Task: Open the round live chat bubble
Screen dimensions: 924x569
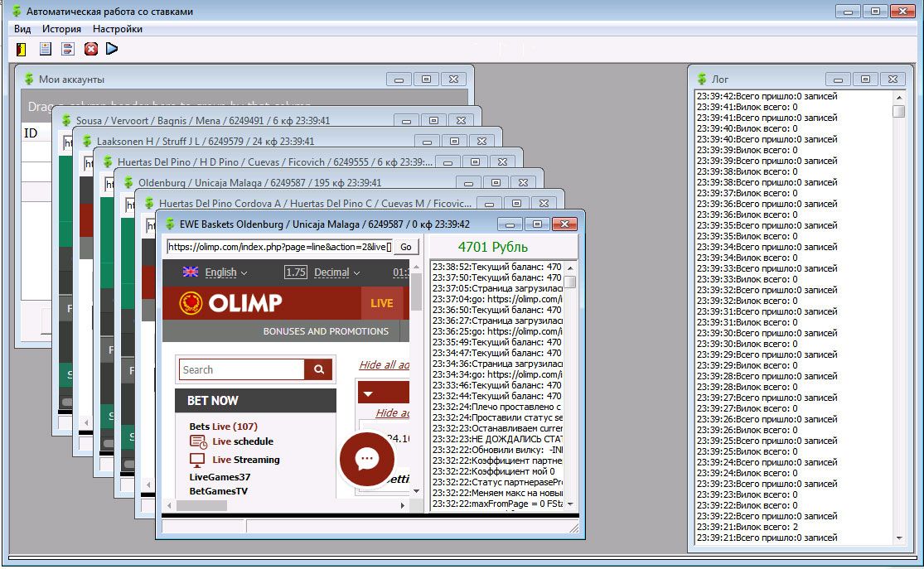Action: pyautogui.click(x=367, y=460)
